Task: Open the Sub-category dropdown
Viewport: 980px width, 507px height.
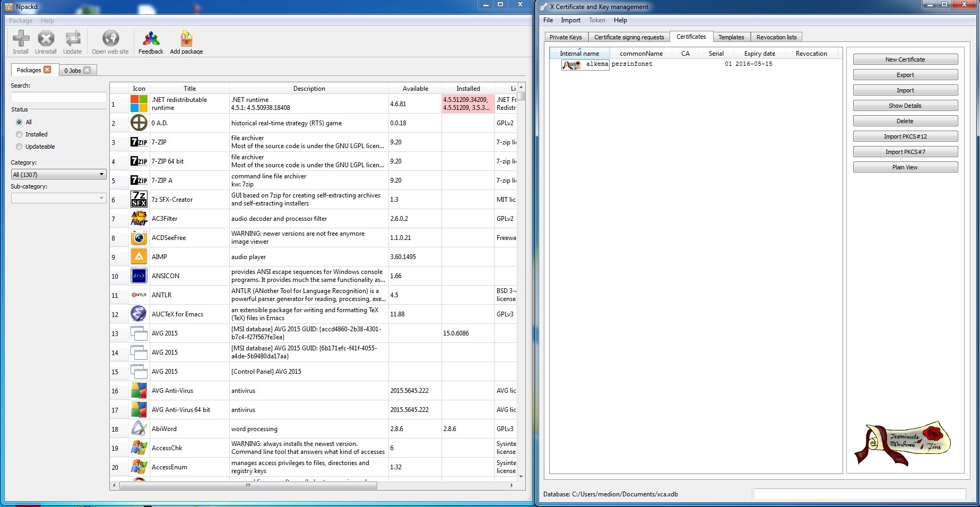Action: (x=58, y=198)
